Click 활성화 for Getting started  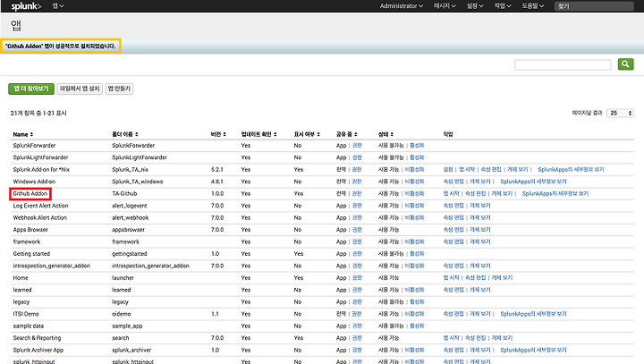417,254
